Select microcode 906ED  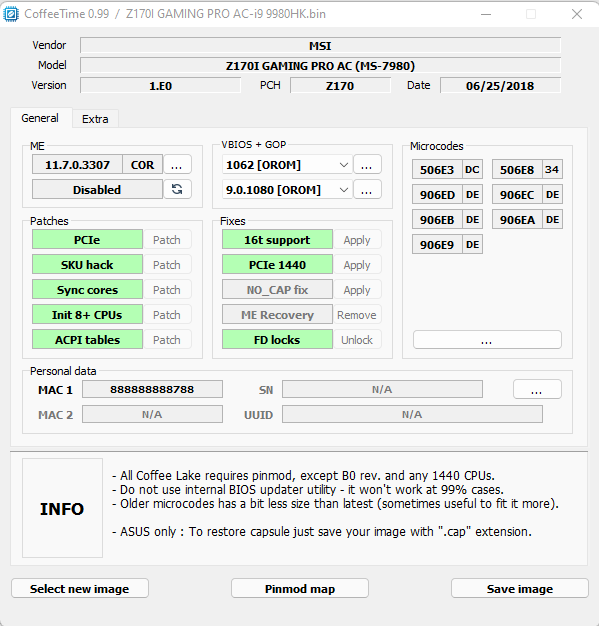(x=447, y=194)
